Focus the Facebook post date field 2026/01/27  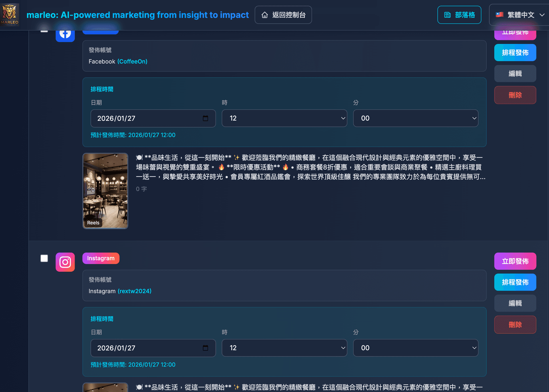coord(153,118)
